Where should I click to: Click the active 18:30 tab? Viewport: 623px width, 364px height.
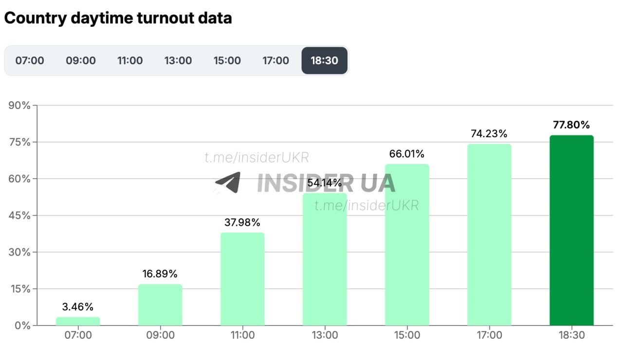[325, 61]
